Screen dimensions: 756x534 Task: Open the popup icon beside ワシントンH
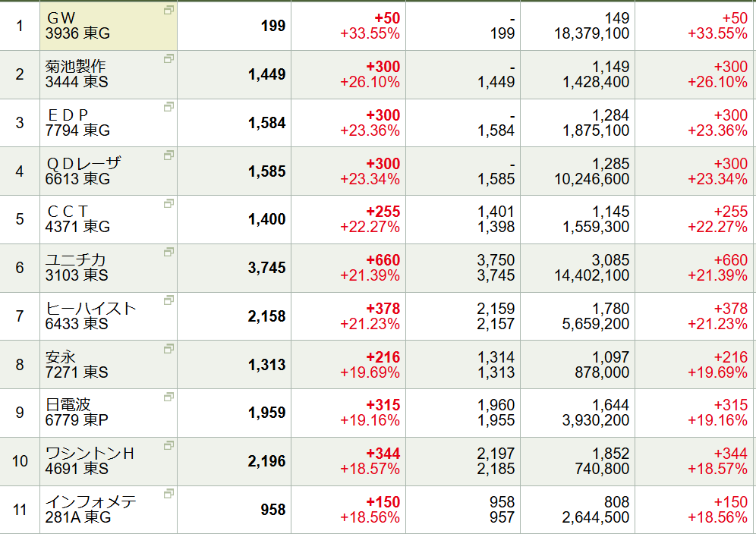click(169, 445)
